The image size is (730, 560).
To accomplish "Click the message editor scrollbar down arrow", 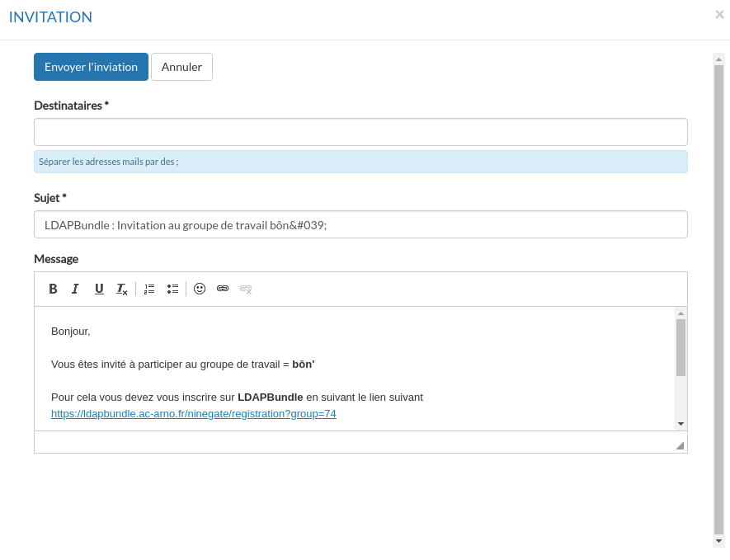I will point(681,424).
